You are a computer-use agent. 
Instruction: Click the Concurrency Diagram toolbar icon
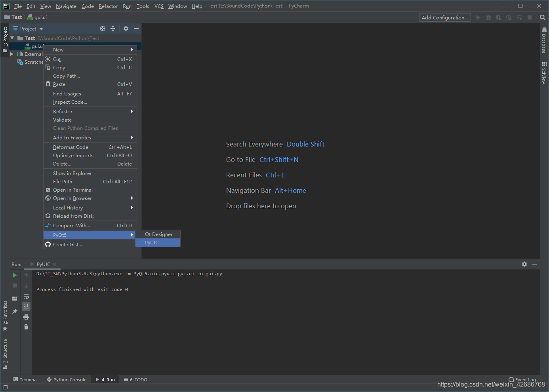(x=519, y=17)
